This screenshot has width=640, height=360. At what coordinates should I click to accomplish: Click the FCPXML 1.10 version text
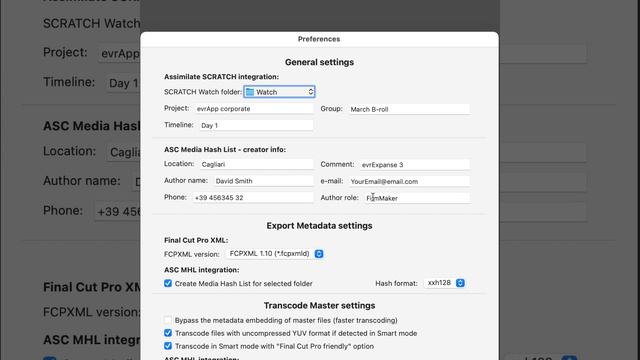tap(269, 253)
